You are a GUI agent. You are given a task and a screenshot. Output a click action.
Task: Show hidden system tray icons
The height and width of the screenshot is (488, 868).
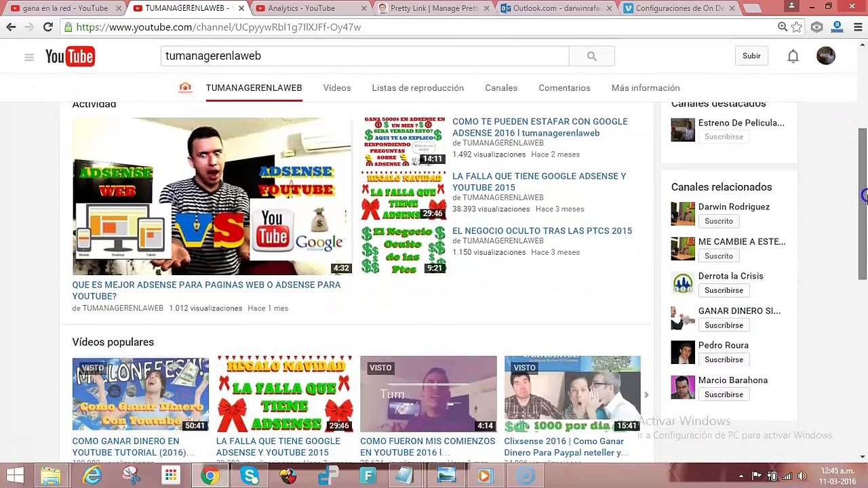741,476
